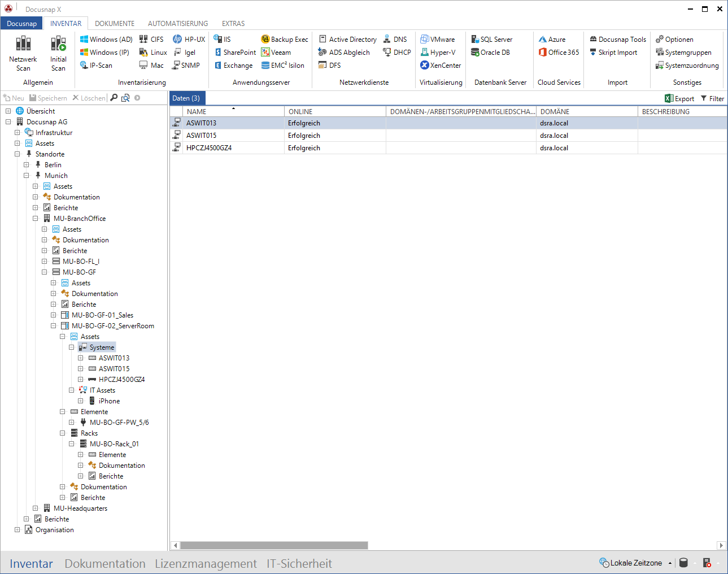Open Optionen settings
The image size is (728, 574).
point(674,40)
